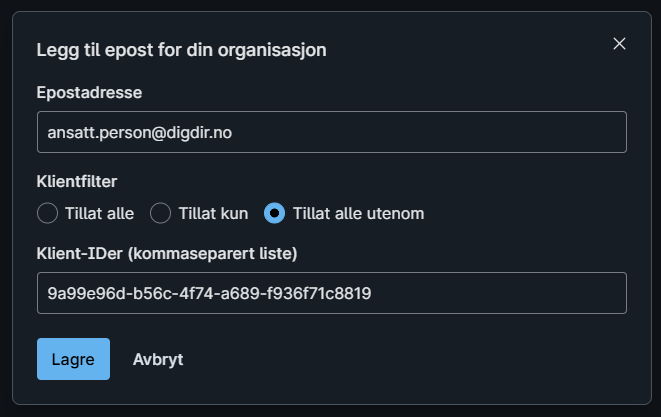Click the dialog title 'Legg til epost'
The width and height of the screenshot is (661, 417).
tap(180, 49)
